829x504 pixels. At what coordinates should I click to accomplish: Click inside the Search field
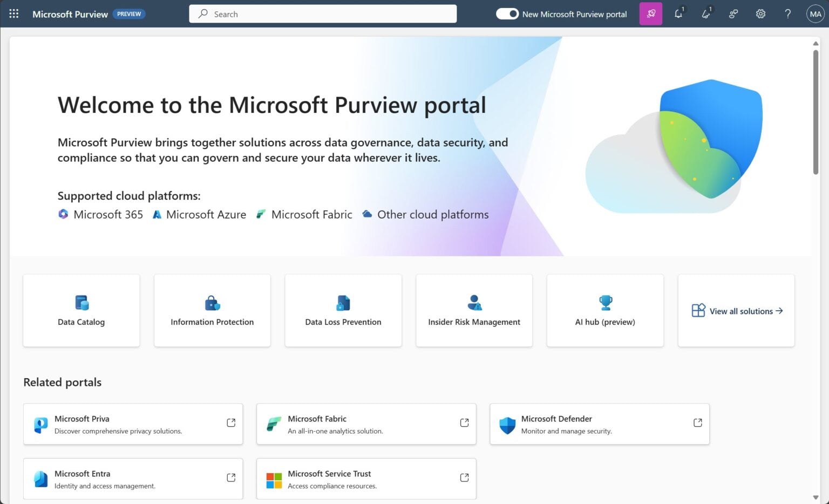pyautogui.click(x=323, y=13)
